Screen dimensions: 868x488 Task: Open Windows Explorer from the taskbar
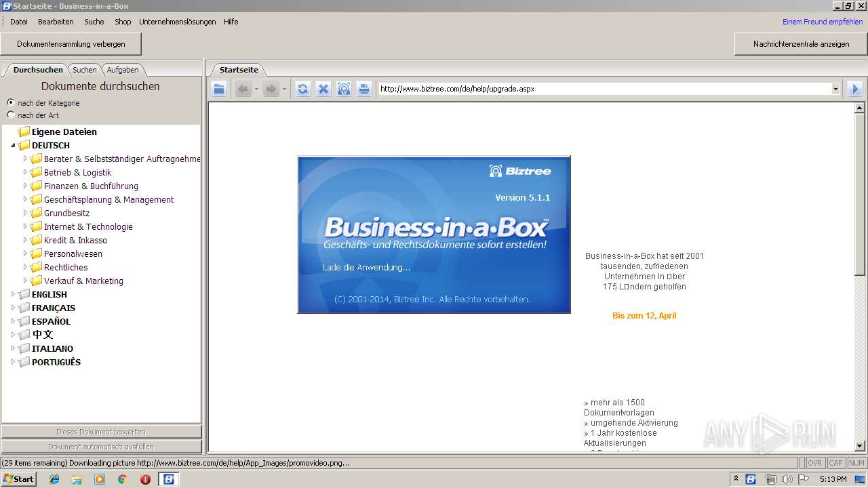(77, 479)
